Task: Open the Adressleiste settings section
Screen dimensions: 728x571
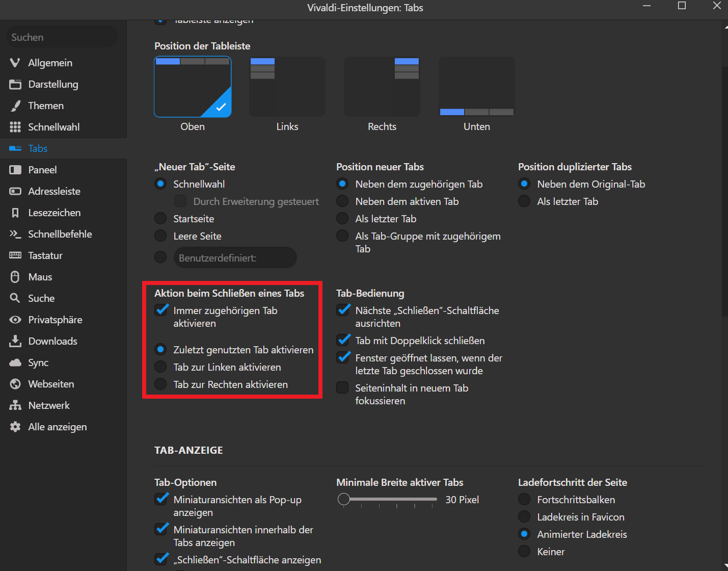Action: pos(63,191)
